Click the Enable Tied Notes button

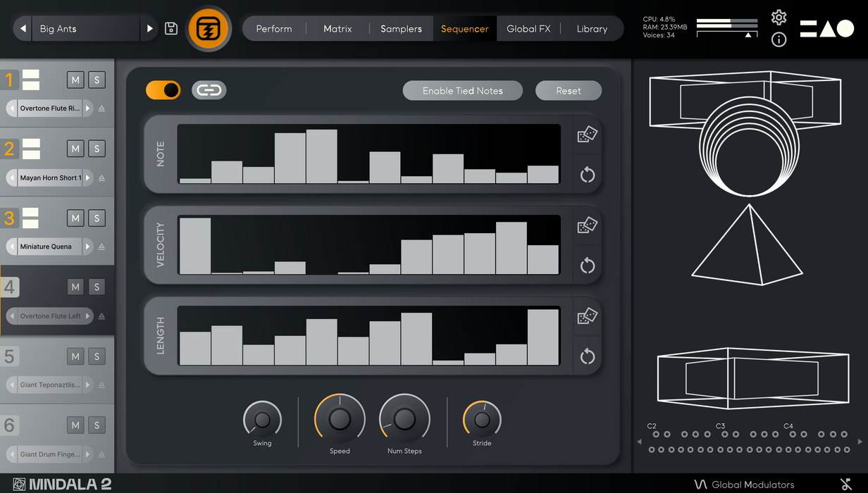point(462,91)
